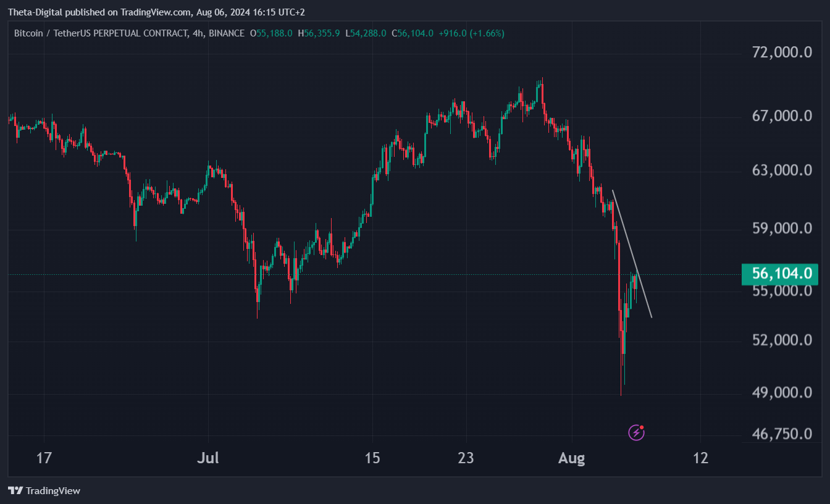Screen dimensions: 830x504
Task: Click the 72,000.0 price axis label
Action: 782,52
